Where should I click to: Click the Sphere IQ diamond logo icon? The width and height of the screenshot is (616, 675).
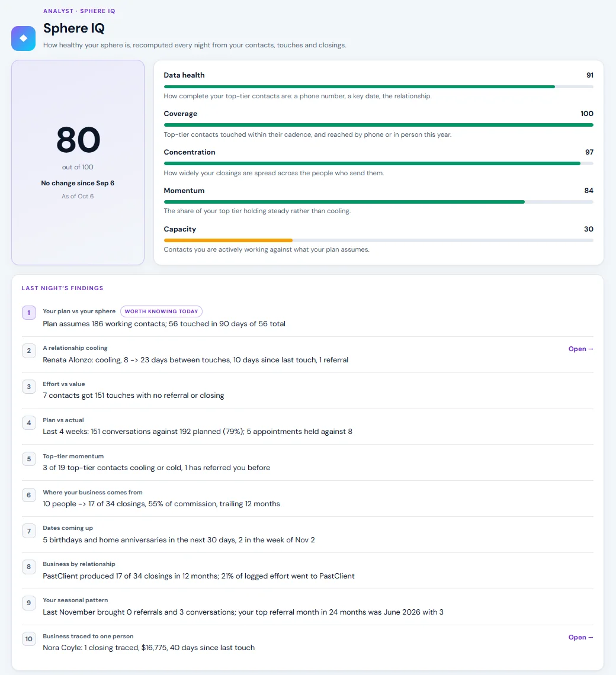click(x=23, y=38)
